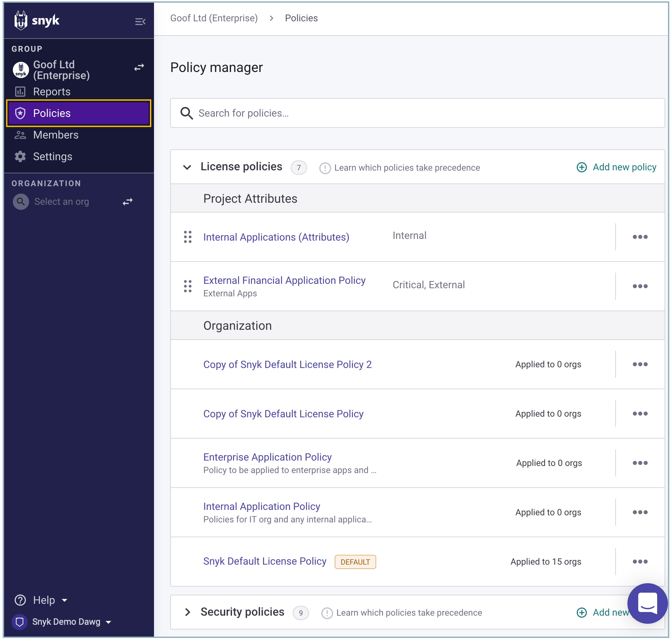Grab handle for Internal Applications (Attributes)
Image resolution: width=672 pixels, height=642 pixels.
pos(188,237)
